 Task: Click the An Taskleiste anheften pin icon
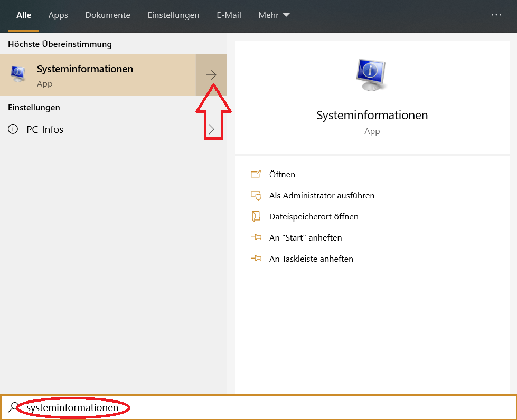tap(256, 259)
